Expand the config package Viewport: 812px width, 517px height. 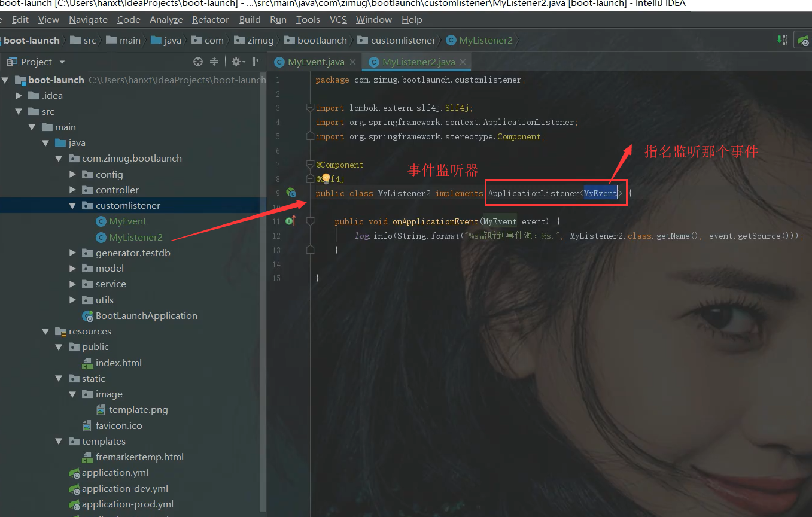pyautogui.click(x=72, y=174)
